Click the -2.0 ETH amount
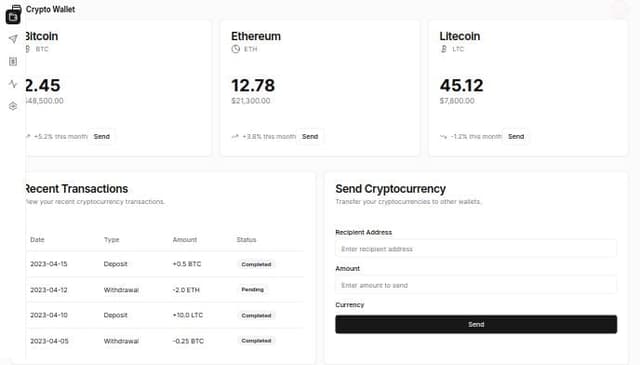This screenshot has width=640, height=365. pos(186,290)
